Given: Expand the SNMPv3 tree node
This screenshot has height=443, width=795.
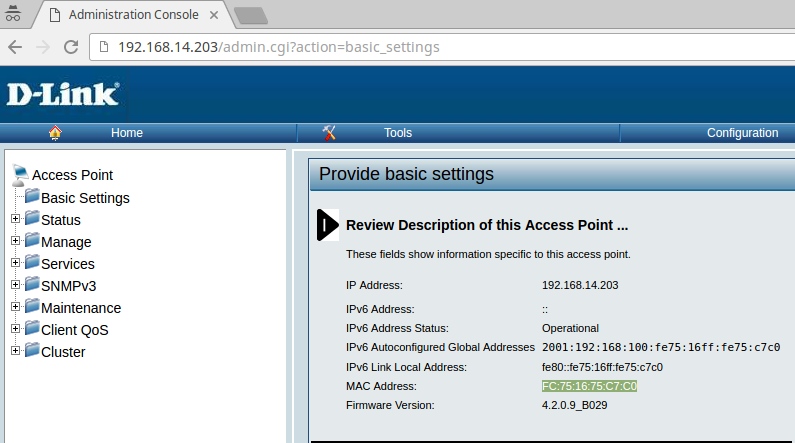Looking at the screenshot, I should 15,285.
